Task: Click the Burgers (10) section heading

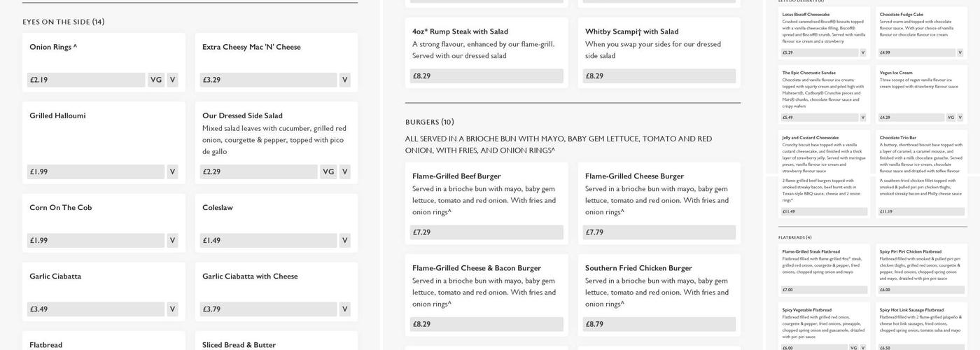Action: (x=429, y=122)
